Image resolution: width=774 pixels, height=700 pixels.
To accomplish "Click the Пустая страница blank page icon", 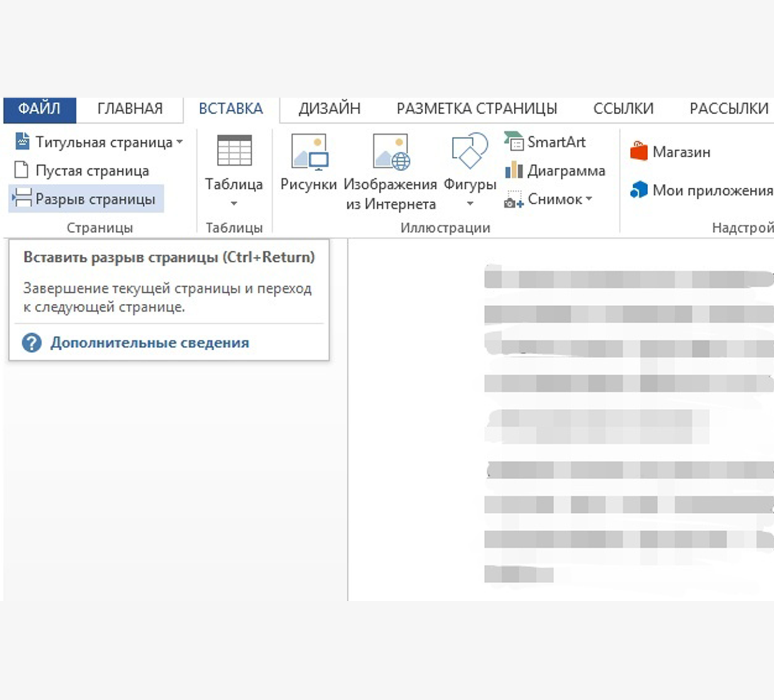I will [21, 170].
